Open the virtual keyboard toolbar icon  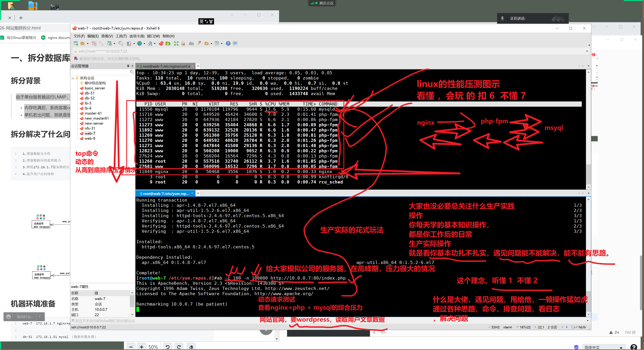coord(191,43)
